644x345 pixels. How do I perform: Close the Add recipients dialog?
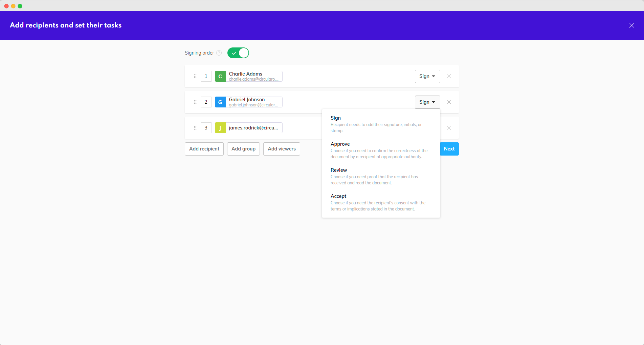pos(631,25)
